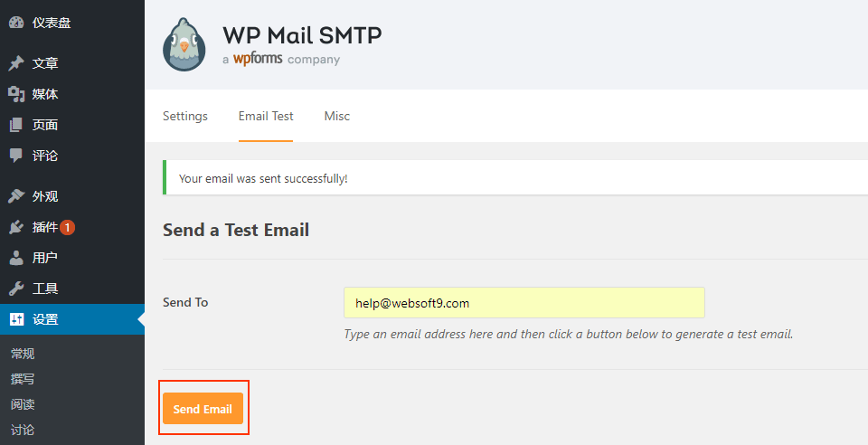Open 常规 general settings submenu item

[23, 354]
